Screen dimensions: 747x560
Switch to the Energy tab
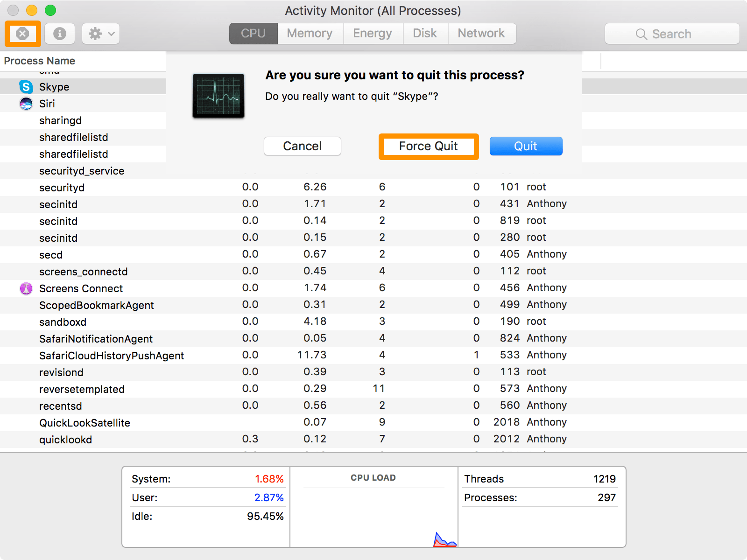(373, 33)
